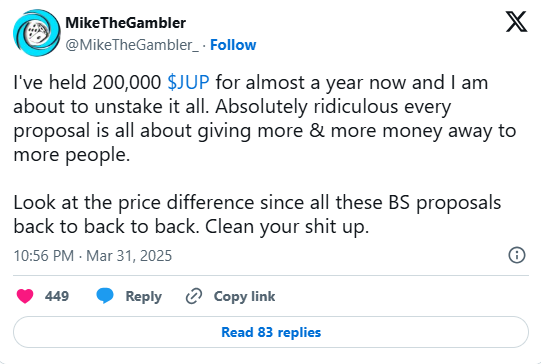Open MikeTheGambler's dice profile avatar
The width and height of the screenshot is (541, 364).
37,33
